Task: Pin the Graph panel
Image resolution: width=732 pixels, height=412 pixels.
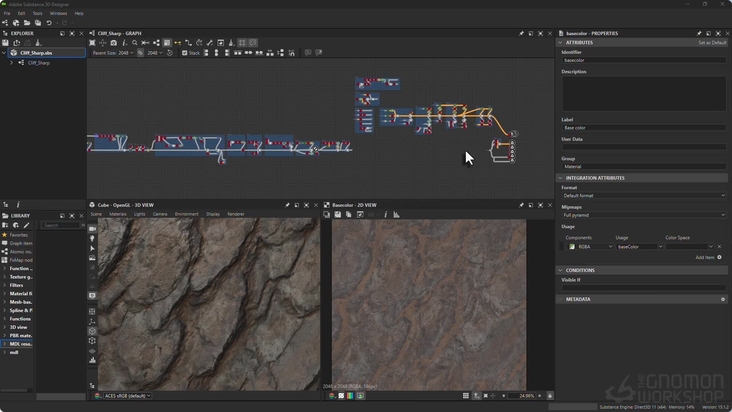Action: click(x=521, y=34)
